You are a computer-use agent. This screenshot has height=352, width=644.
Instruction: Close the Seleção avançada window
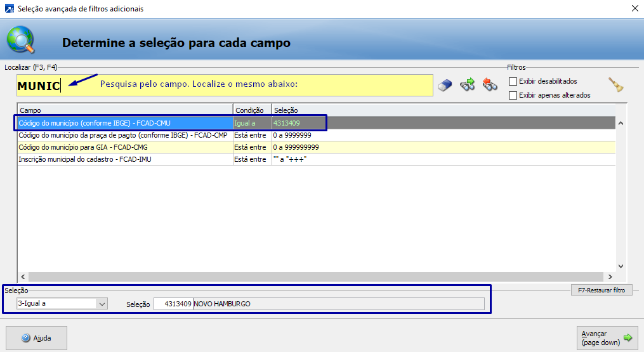click(634, 9)
